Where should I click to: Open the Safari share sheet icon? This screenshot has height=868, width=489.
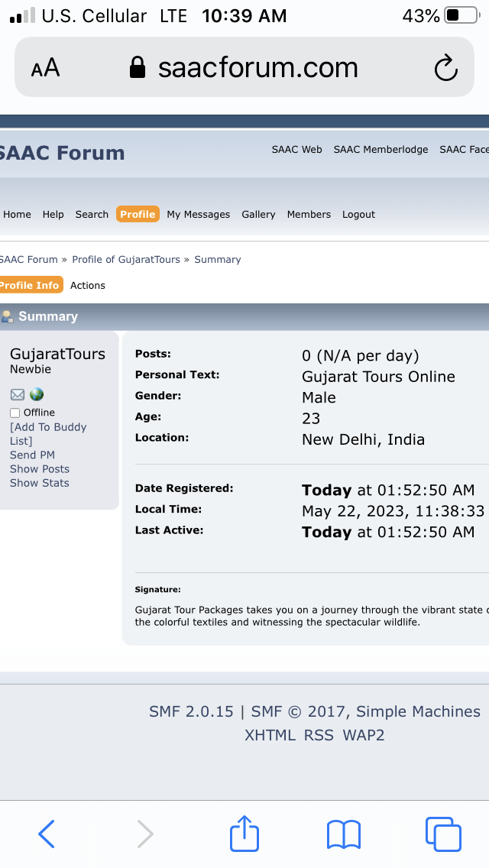(244, 833)
